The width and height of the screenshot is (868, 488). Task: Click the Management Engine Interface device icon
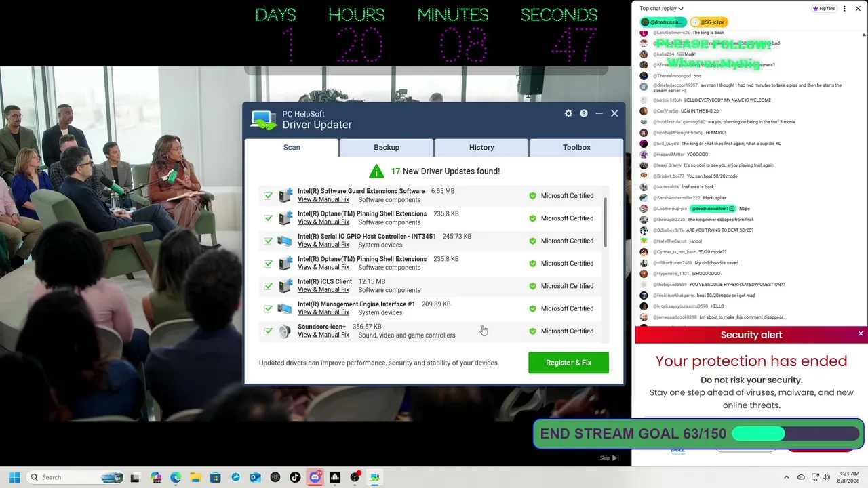[x=285, y=308]
